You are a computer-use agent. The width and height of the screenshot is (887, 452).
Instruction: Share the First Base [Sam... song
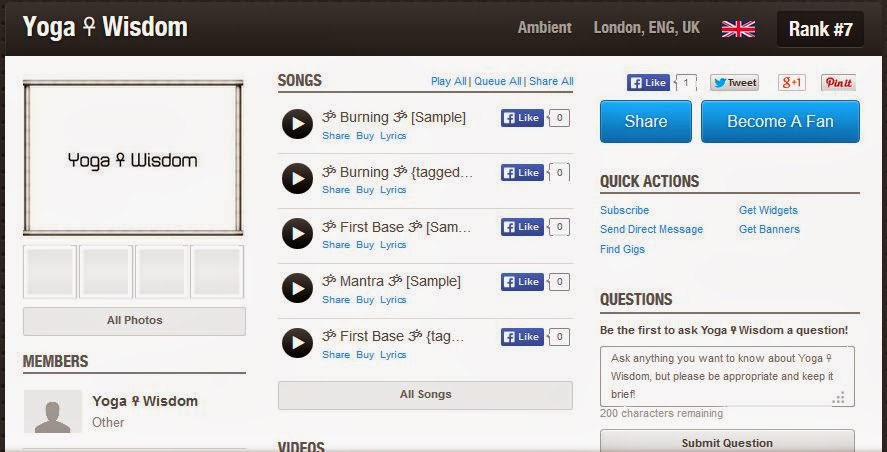tap(336, 245)
